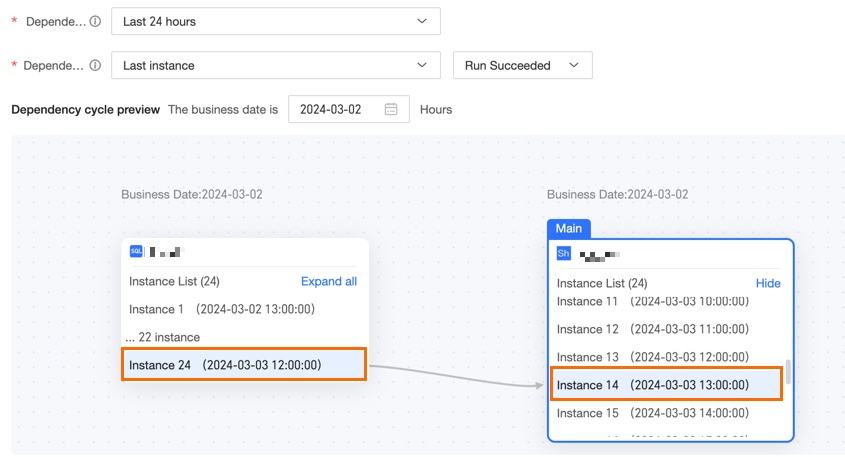Click the 2024-03-02 business date input
The image size is (845, 457).
[349, 109]
